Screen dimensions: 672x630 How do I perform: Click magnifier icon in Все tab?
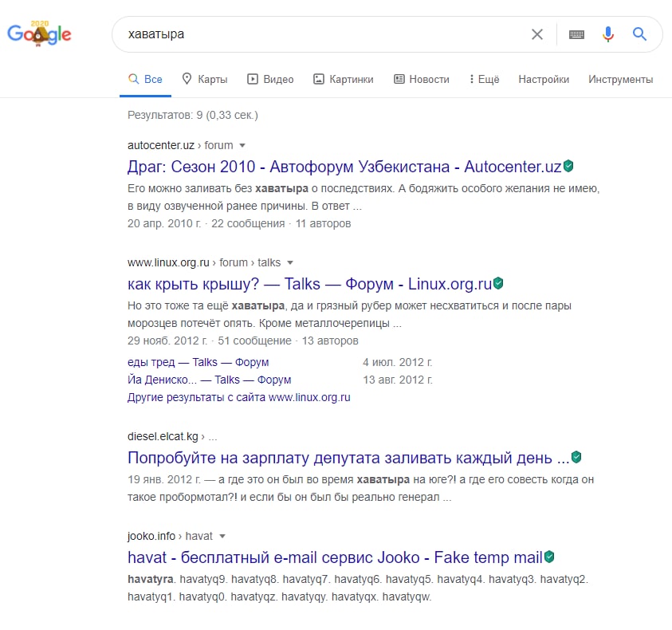click(134, 79)
